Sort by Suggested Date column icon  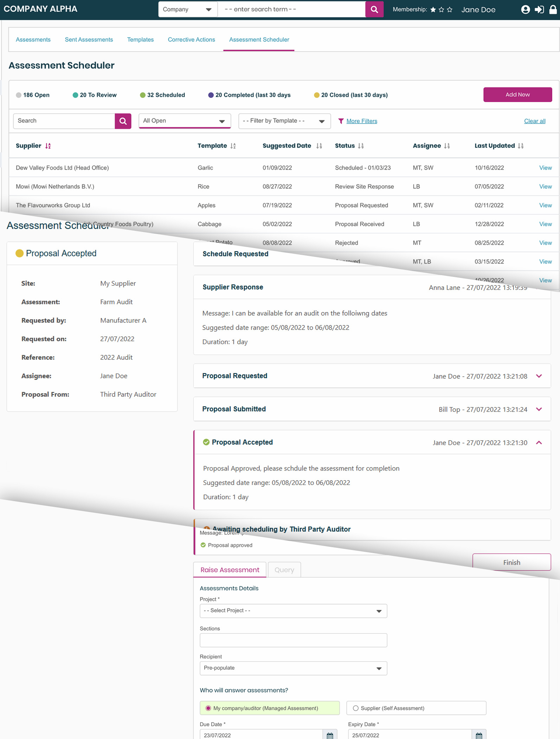pos(319,146)
